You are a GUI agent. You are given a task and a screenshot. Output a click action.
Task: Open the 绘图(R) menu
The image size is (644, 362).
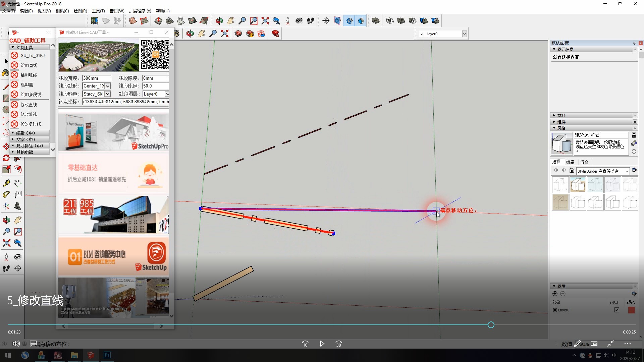pos(80,11)
